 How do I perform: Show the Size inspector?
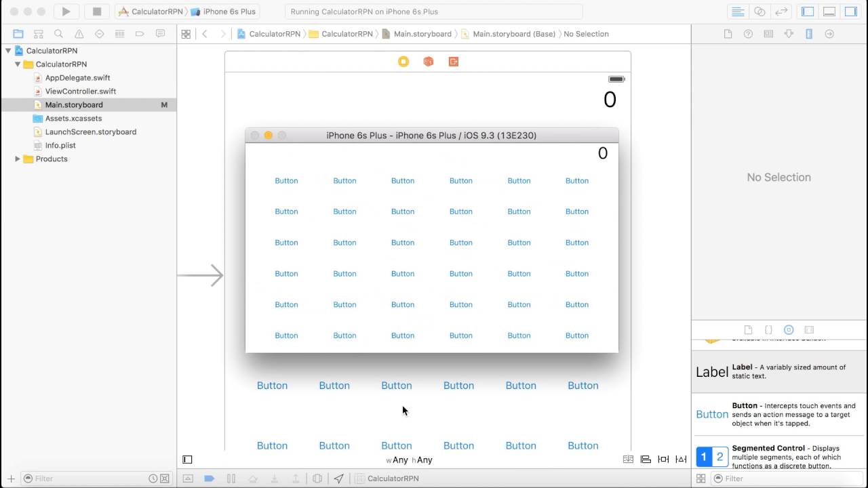click(x=809, y=34)
